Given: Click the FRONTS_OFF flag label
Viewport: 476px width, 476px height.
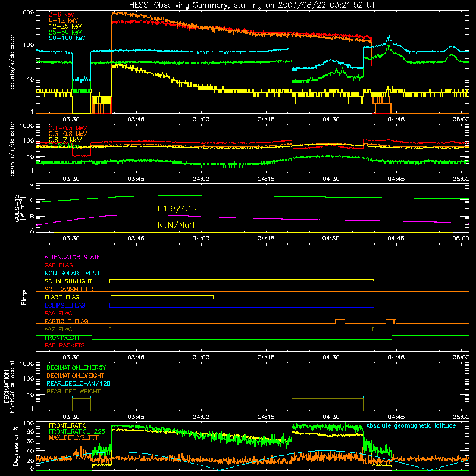Looking at the screenshot, I should coord(62,337).
